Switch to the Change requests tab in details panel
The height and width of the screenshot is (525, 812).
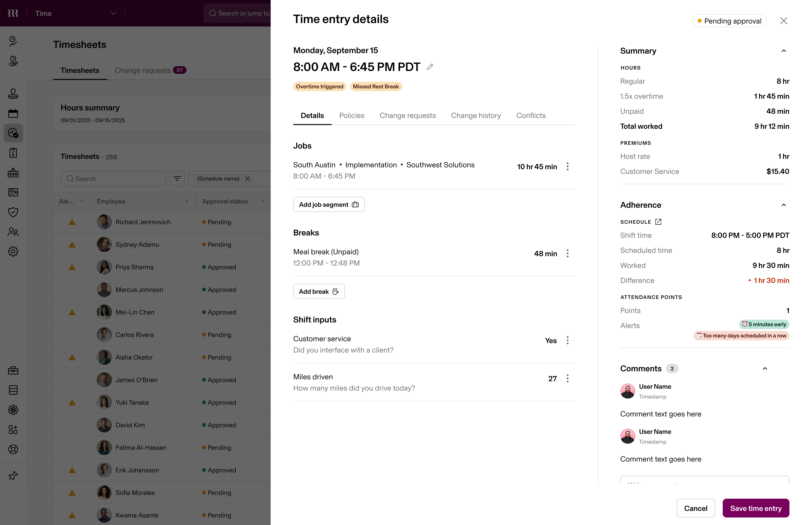408,116
